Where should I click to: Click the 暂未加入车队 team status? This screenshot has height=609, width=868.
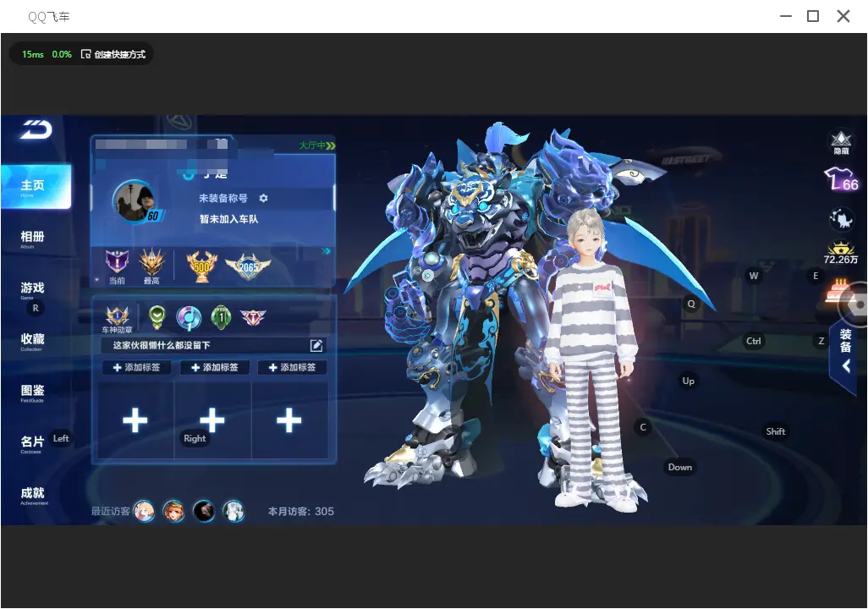click(228, 219)
